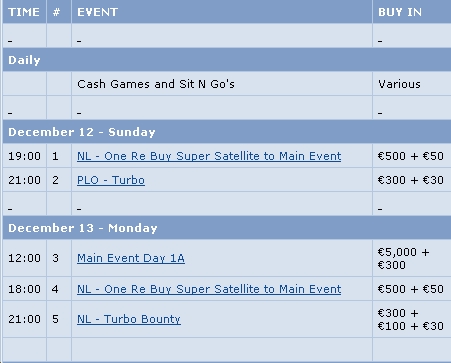This screenshot has height=363, width=451.
Task: Click the TIME column header
Action: point(24,12)
